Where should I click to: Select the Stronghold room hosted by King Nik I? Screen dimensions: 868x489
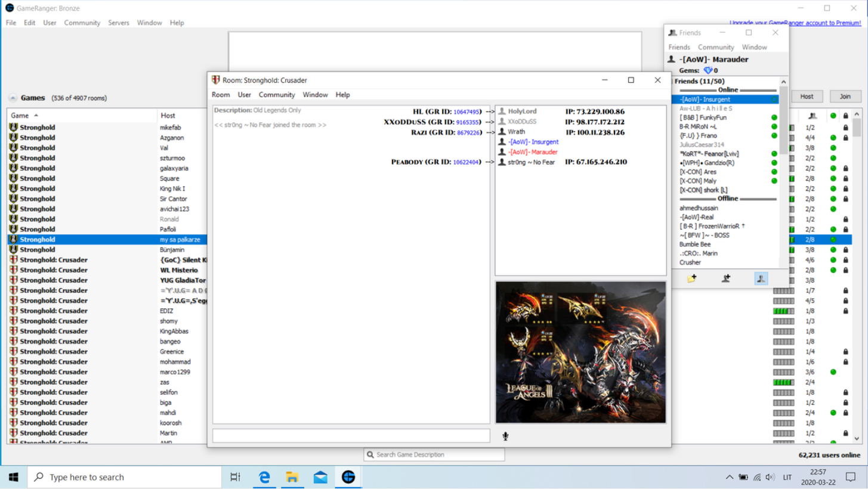107,188
